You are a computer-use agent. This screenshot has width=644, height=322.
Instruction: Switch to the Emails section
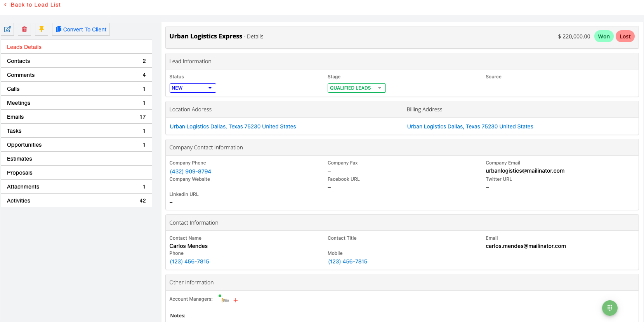tap(76, 117)
